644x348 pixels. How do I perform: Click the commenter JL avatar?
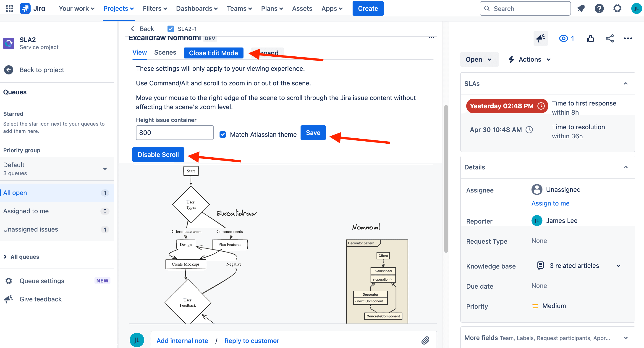click(x=137, y=340)
